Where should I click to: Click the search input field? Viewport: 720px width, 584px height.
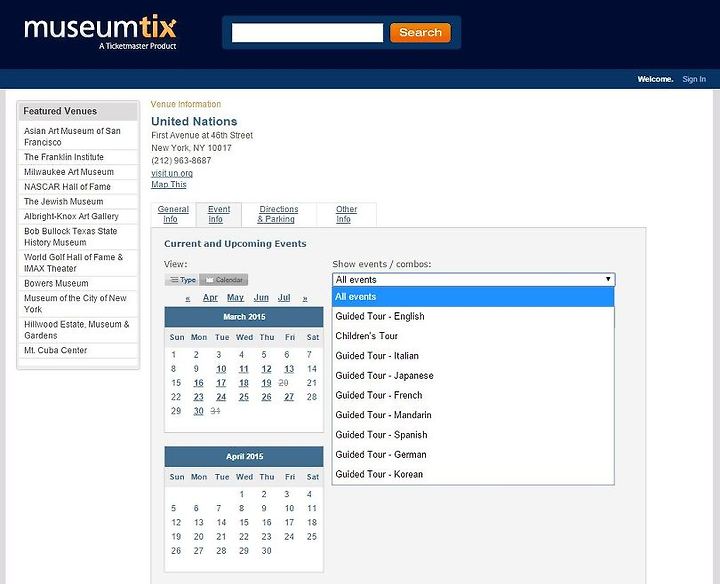point(307,33)
